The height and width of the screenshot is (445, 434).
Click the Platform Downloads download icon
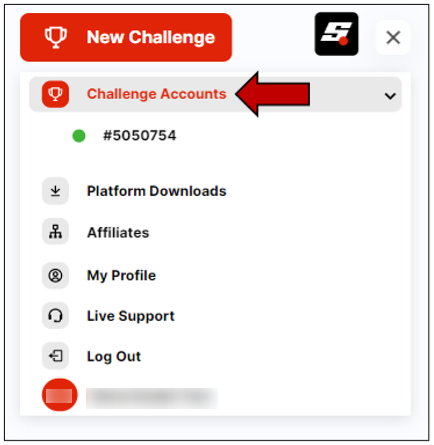(x=55, y=191)
